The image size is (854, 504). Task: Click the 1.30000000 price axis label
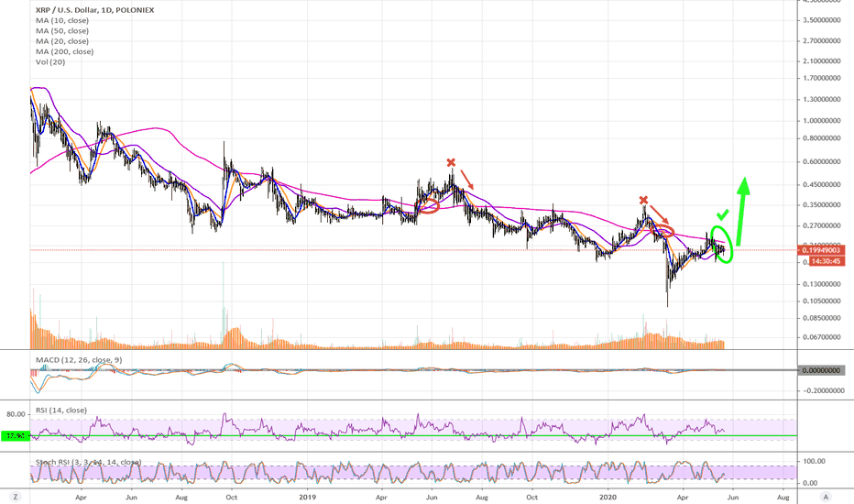point(821,99)
